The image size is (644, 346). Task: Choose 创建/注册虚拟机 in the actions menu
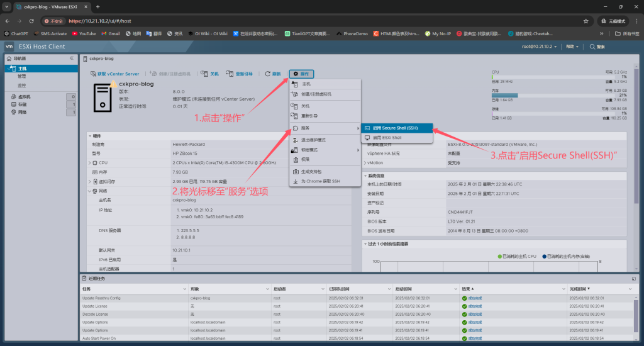325,94
